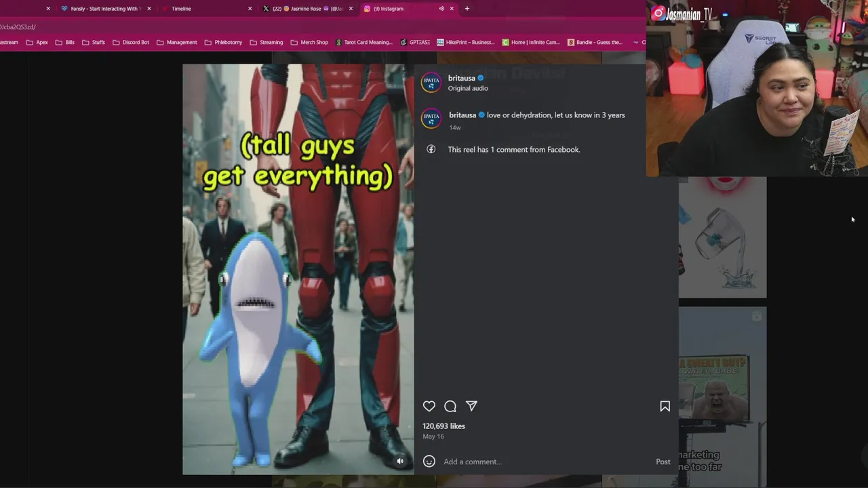Close the Instagram tab
Screen dimensions: 868x488
(x=452, y=9)
